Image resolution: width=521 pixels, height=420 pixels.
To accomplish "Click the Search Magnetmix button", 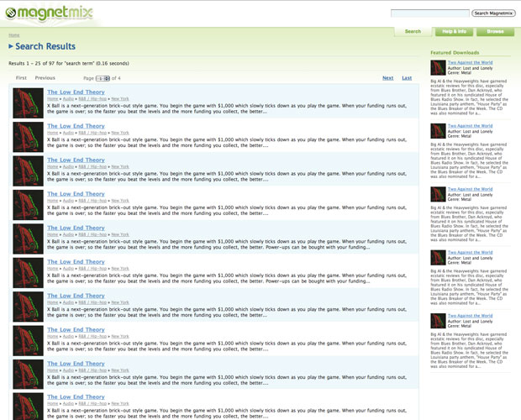I will point(493,13).
